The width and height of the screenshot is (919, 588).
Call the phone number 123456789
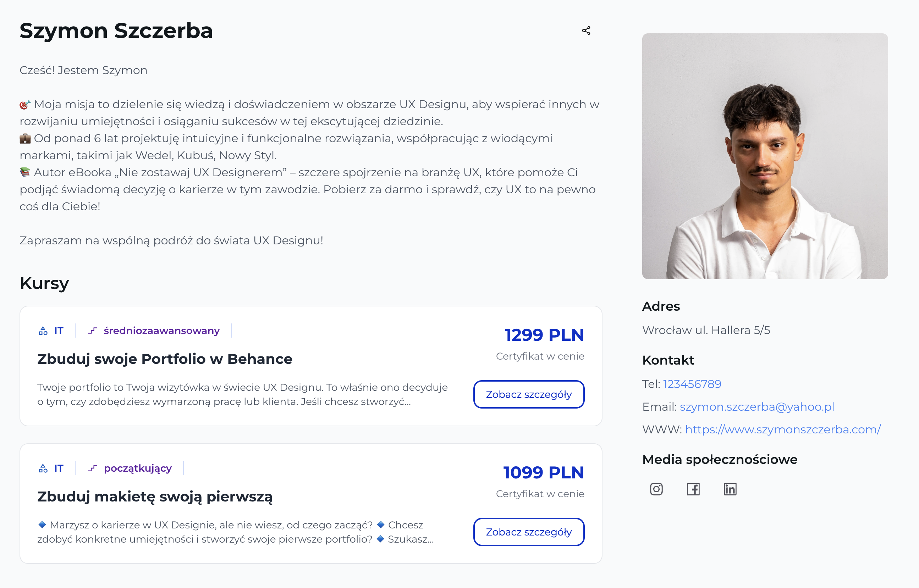pos(692,384)
